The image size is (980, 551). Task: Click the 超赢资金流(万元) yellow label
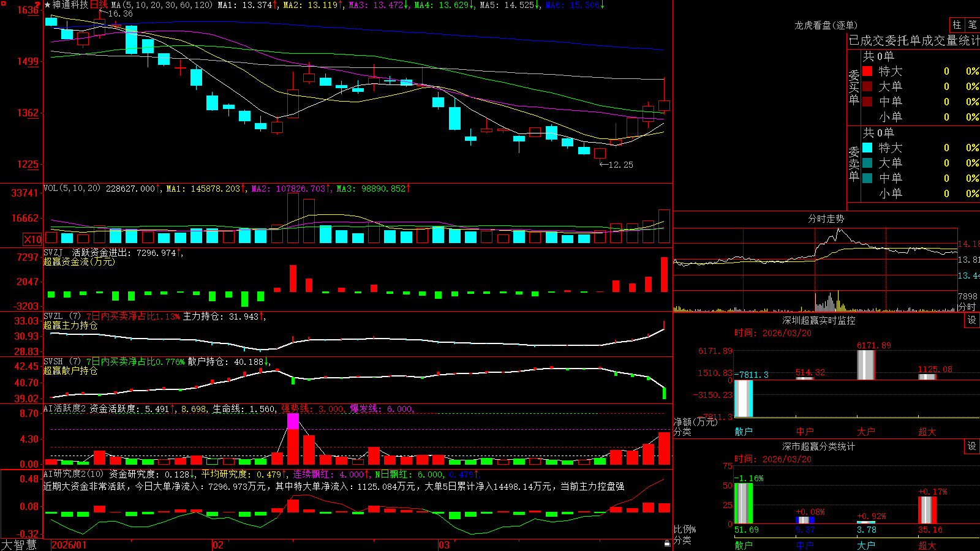(79, 262)
